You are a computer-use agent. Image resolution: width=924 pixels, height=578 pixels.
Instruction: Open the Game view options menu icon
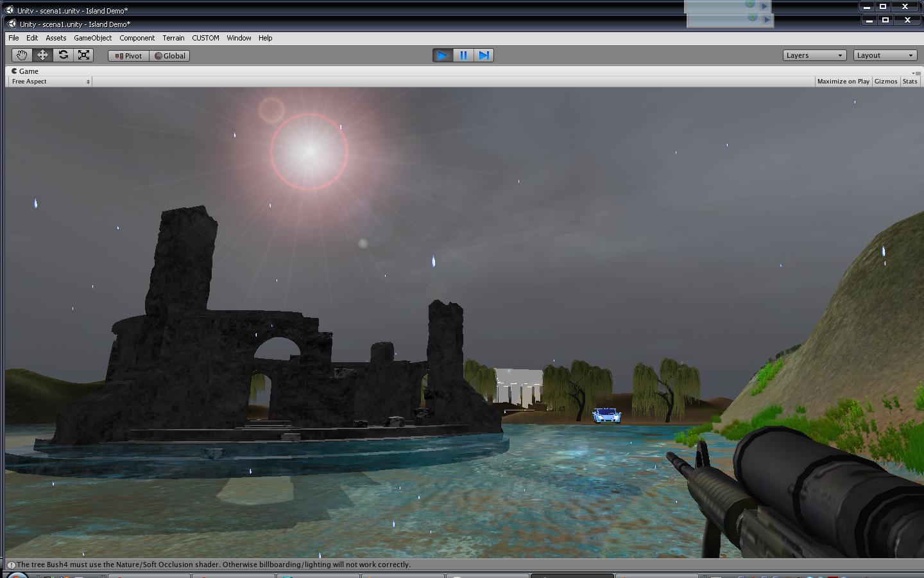point(916,73)
